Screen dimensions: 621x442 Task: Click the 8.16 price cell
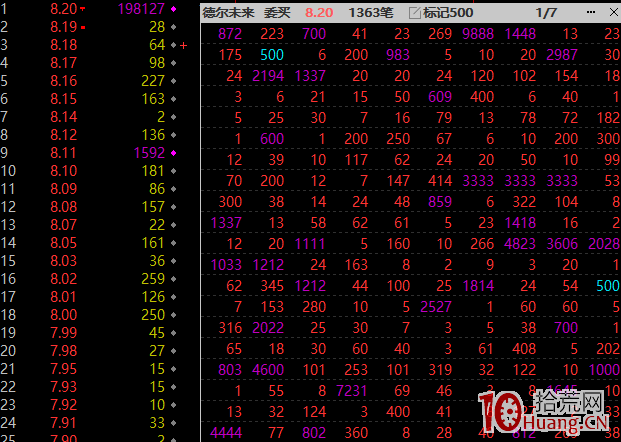tap(64, 81)
